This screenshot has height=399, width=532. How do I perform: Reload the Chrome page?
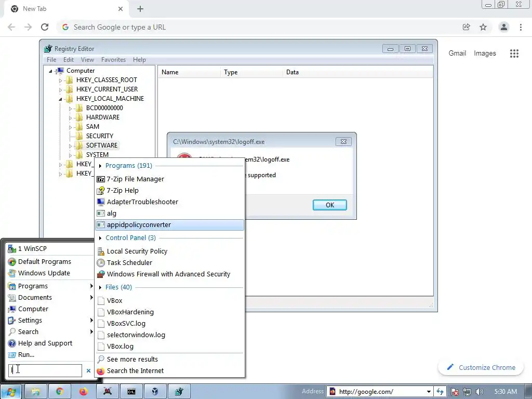45,27
